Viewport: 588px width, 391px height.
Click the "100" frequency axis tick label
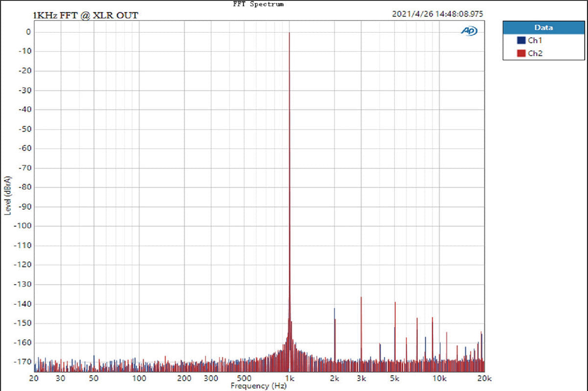click(x=140, y=378)
